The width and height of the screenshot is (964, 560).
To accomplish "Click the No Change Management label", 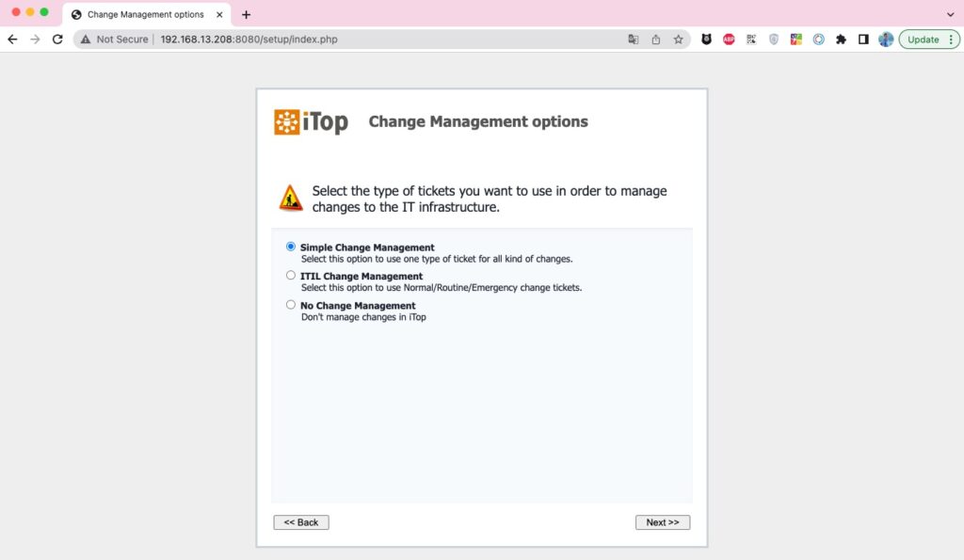I will click(358, 306).
